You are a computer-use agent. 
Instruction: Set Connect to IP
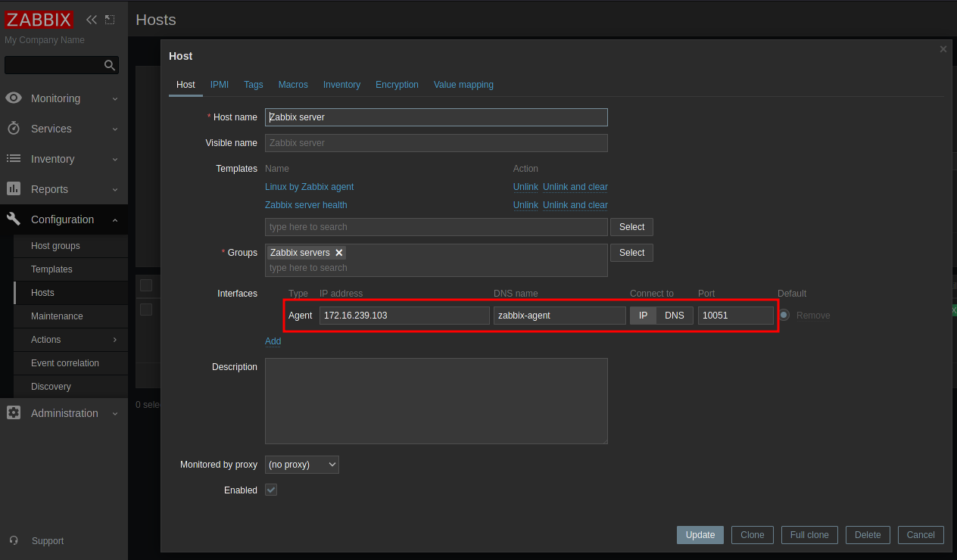643,316
